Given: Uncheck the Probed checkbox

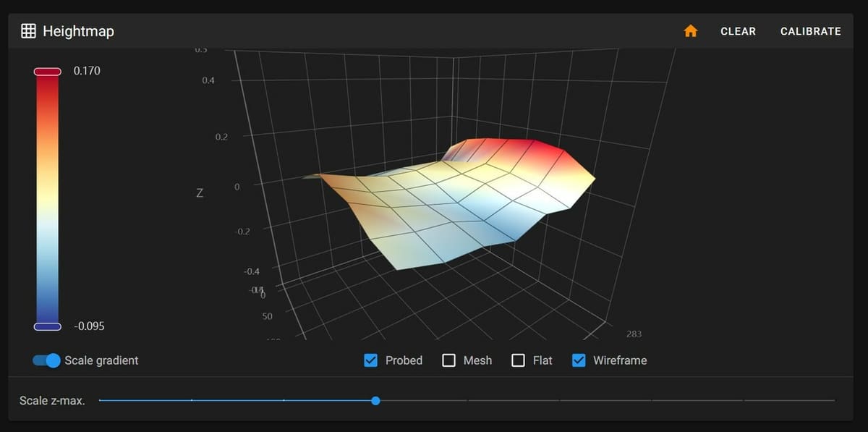Looking at the screenshot, I should click(x=370, y=360).
